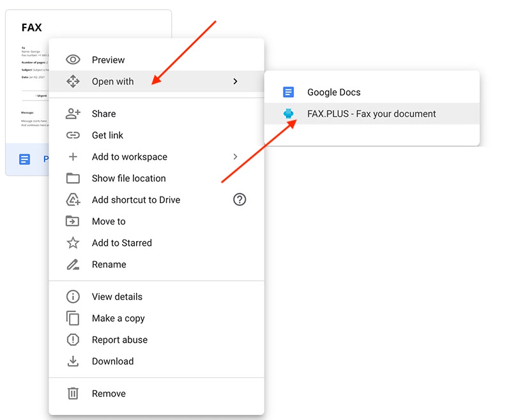Click the eye icon next to Preview

click(73, 60)
